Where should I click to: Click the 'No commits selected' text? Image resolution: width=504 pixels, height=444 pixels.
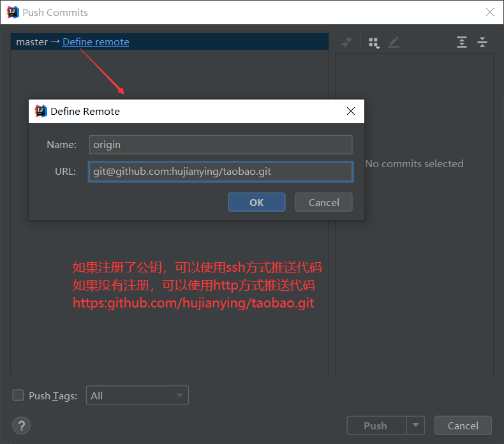[414, 164]
